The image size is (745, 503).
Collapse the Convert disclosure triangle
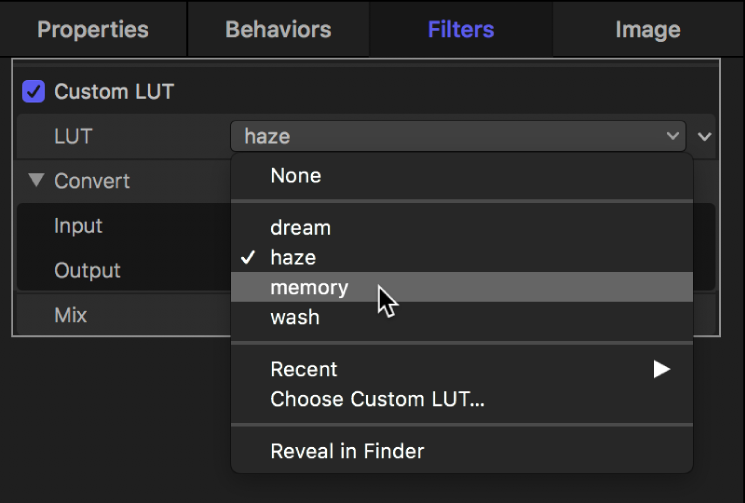pyautogui.click(x=37, y=181)
